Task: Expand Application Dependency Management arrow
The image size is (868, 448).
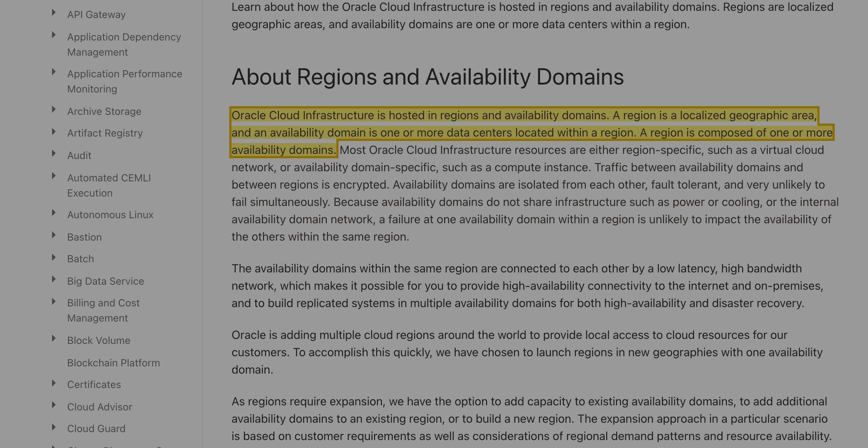Action: 54,35
